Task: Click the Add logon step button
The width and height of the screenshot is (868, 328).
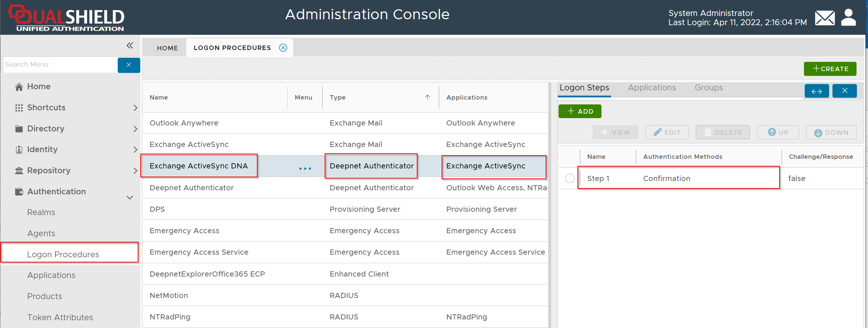Action: (x=580, y=111)
